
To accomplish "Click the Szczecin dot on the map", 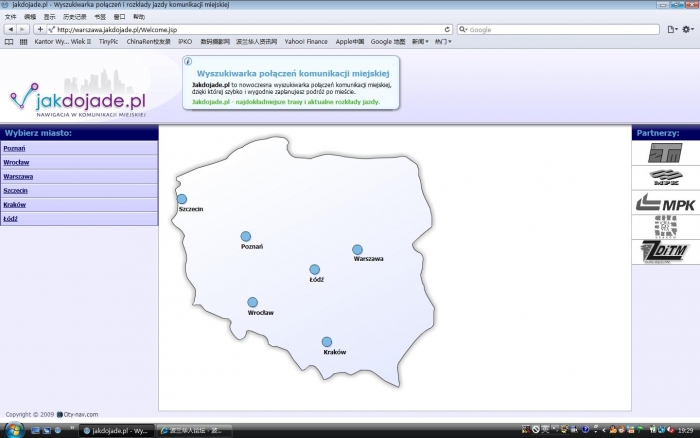I will (182, 199).
